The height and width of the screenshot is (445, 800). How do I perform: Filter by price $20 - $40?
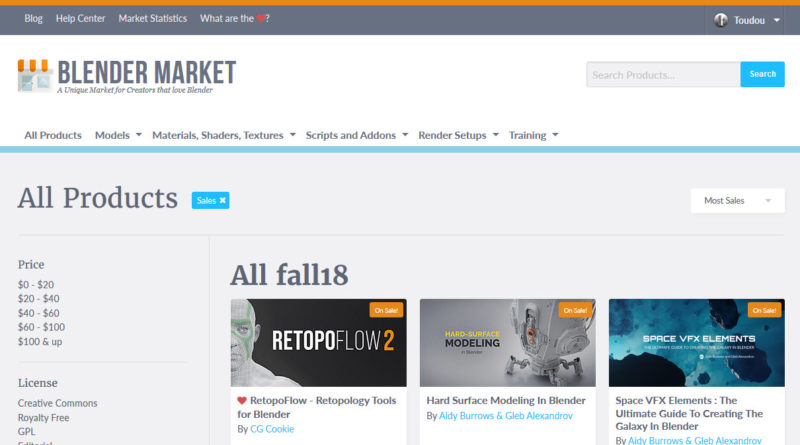pos(38,299)
